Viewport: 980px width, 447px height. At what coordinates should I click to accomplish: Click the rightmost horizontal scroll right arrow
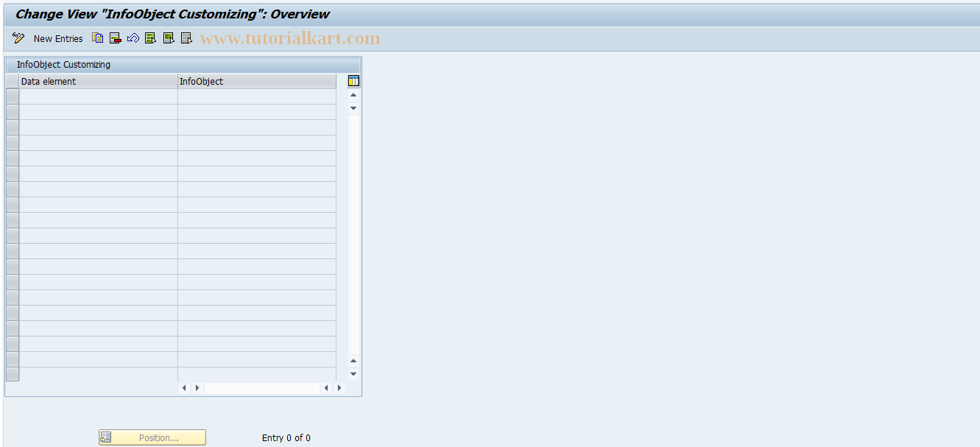[339, 387]
